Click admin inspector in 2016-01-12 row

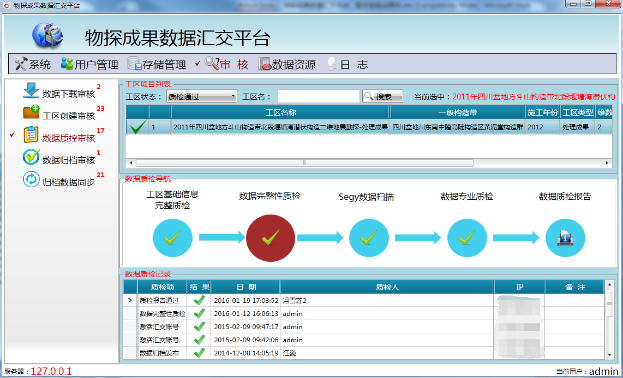tap(292, 314)
